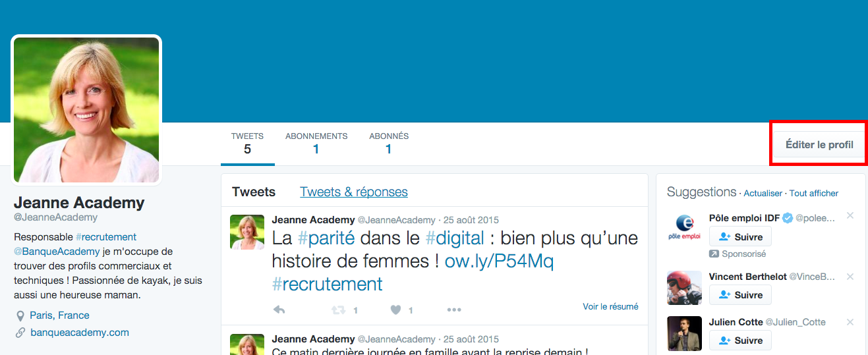Select the Abonnements count tab

pos(316,143)
